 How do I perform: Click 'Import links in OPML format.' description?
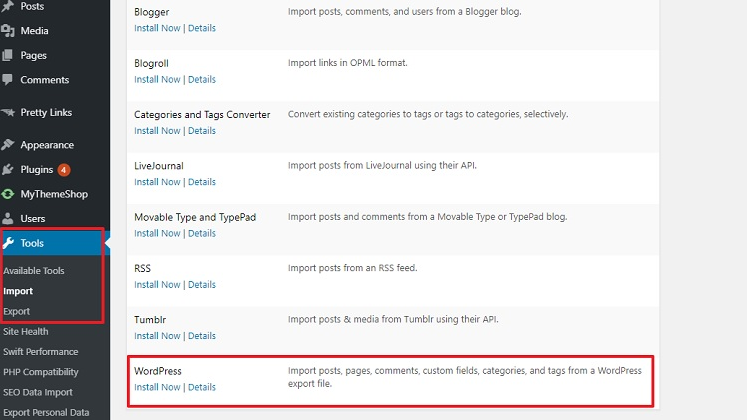click(348, 63)
